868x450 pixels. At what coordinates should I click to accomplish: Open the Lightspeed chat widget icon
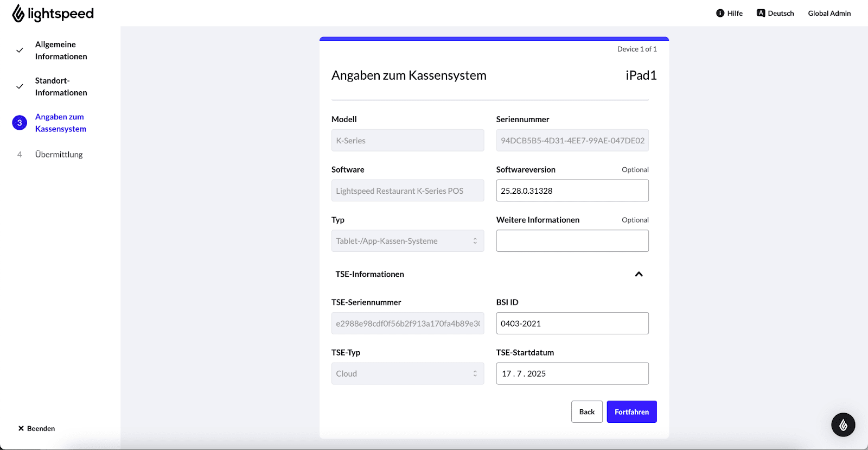point(843,425)
